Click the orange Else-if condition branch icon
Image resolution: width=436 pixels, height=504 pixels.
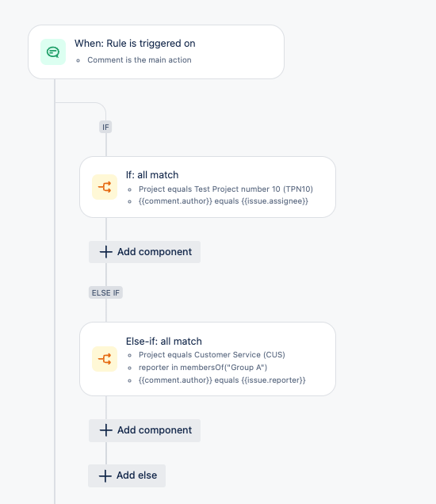[105, 359]
